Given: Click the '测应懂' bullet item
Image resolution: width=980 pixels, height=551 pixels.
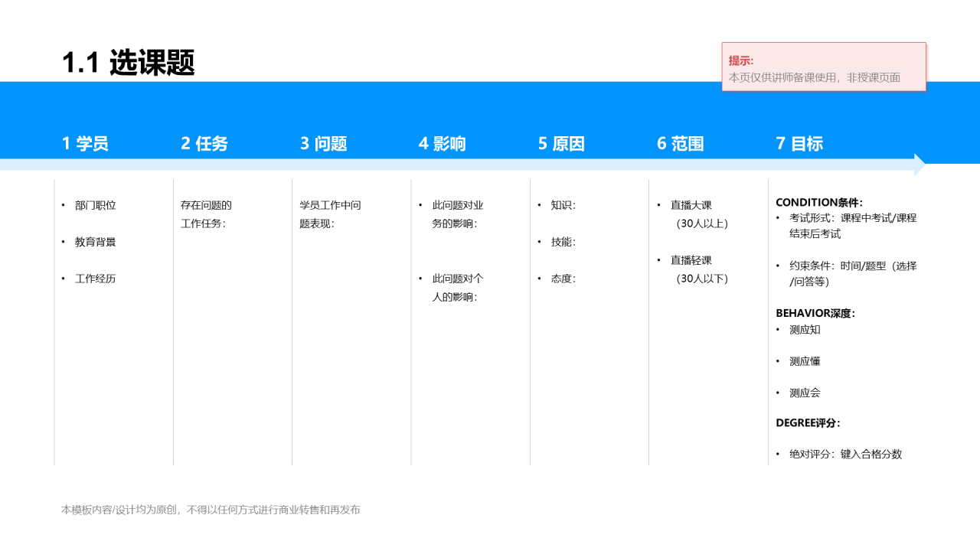Looking at the screenshot, I should coord(805,361).
